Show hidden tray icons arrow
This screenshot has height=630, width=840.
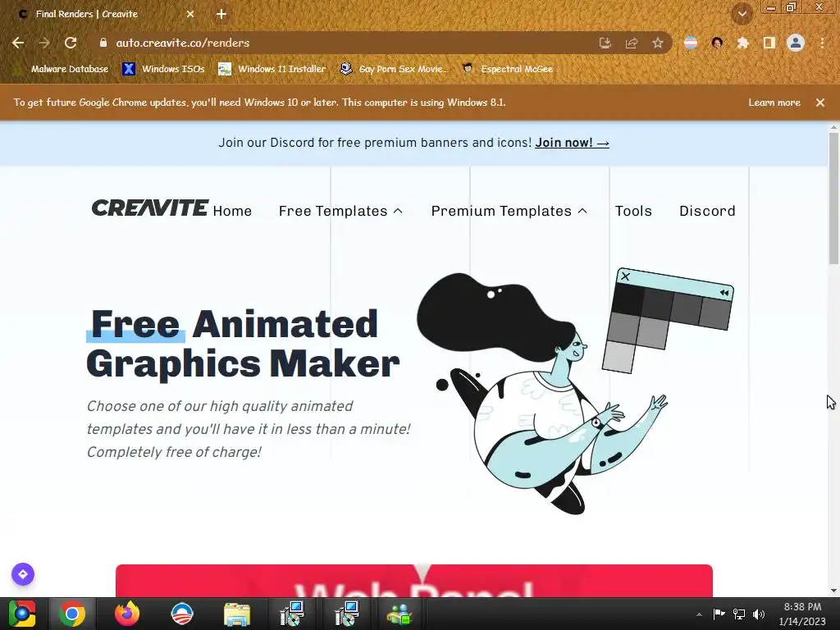(699, 614)
